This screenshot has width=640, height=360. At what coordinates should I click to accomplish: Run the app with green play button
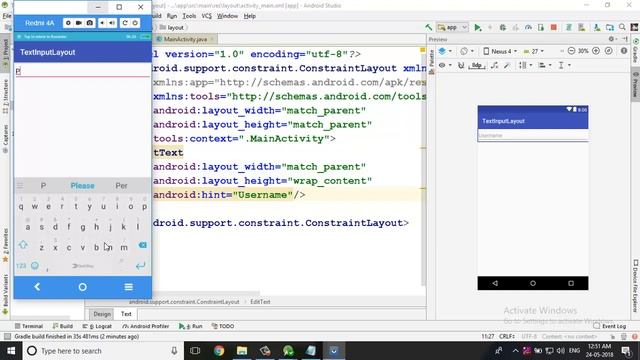[477, 27]
